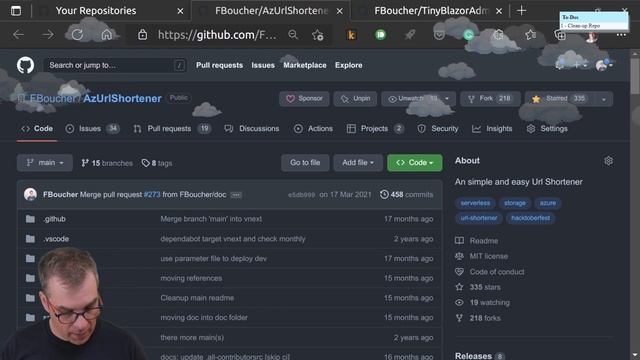Open the vertical tabs panel icon
This screenshot has width=640, height=360.
16,11
